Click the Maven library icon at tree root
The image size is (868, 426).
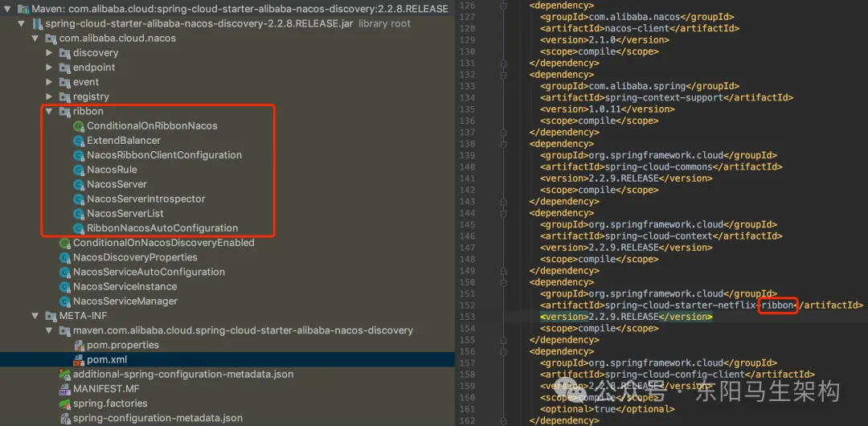click(x=24, y=10)
